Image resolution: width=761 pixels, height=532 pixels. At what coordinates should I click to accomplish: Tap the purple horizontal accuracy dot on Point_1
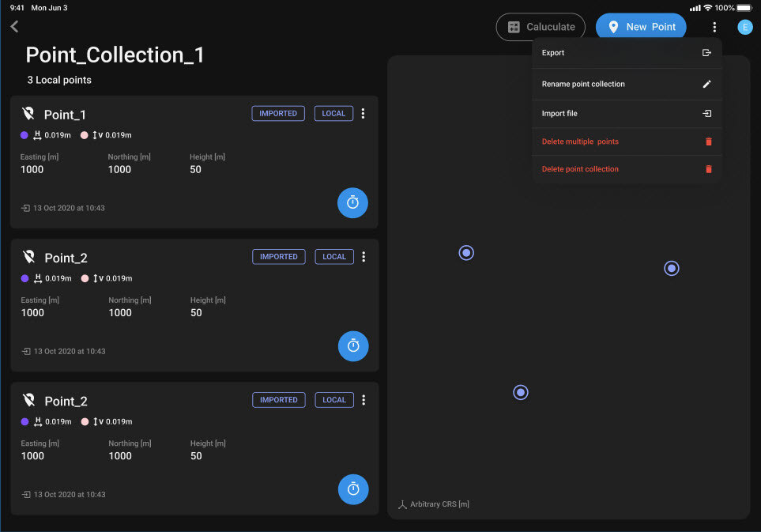click(x=24, y=135)
